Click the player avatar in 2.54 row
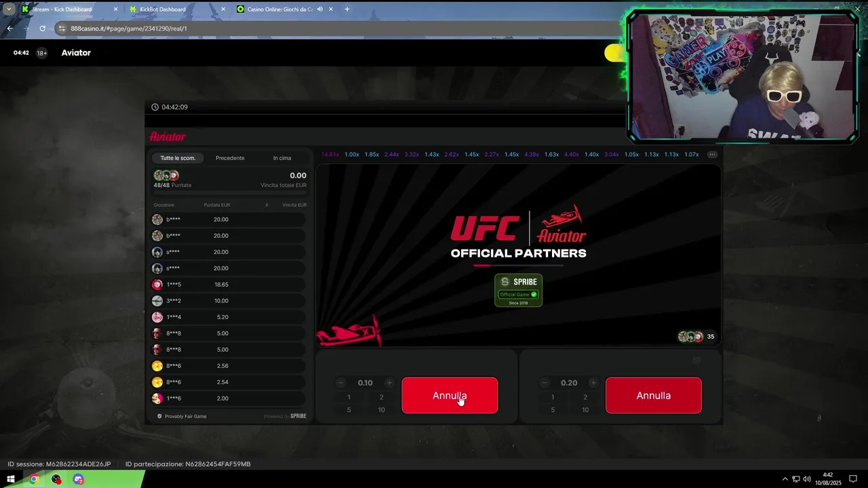The width and height of the screenshot is (868, 488). [157, 382]
